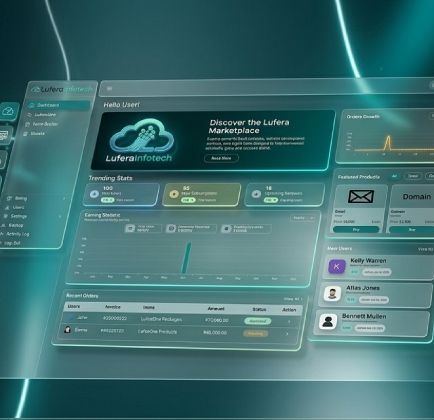Click the Settings gear icon in sidebar
This screenshot has width=434, height=420.
(5, 216)
